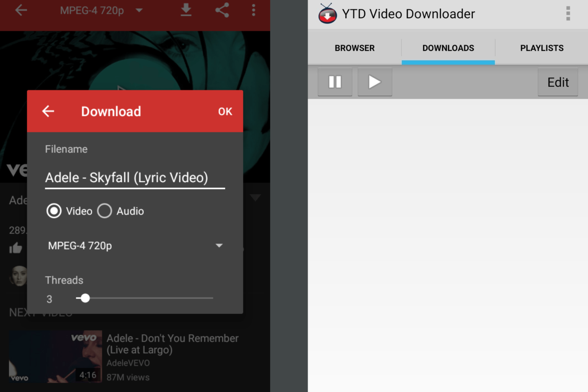Open the YTD overflow menu
588x392 pixels.
click(568, 14)
